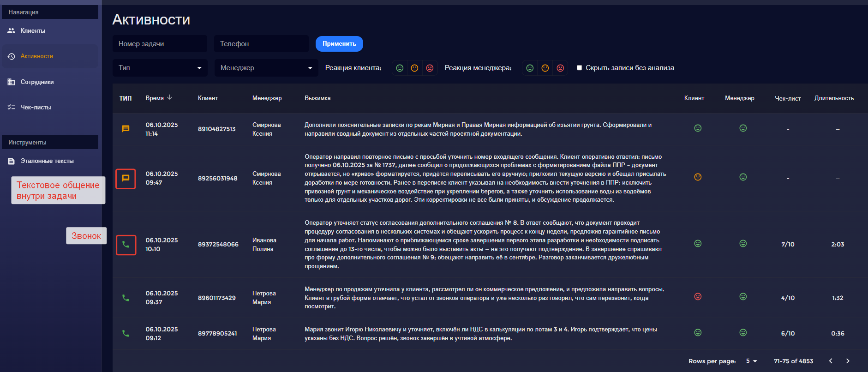The height and width of the screenshot is (372, 868).
Task: Expand the 'Менеджер' dropdown filter
Action: click(x=266, y=68)
